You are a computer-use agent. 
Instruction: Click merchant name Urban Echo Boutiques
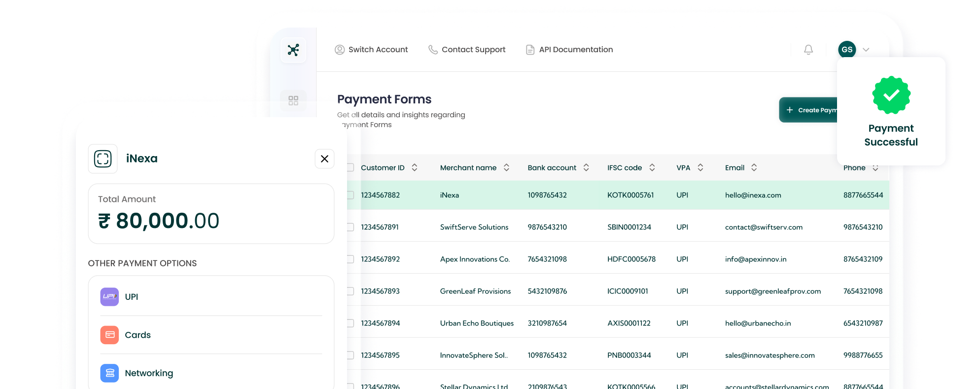477,324
